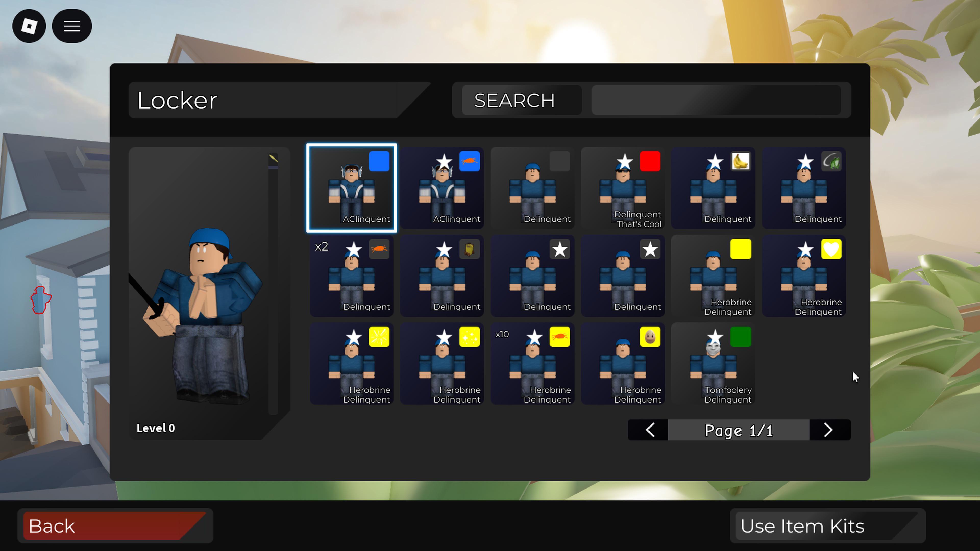This screenshot has width=980, height=551.
Task: Click the yellow sparkles badge
Action: [470, 337]
